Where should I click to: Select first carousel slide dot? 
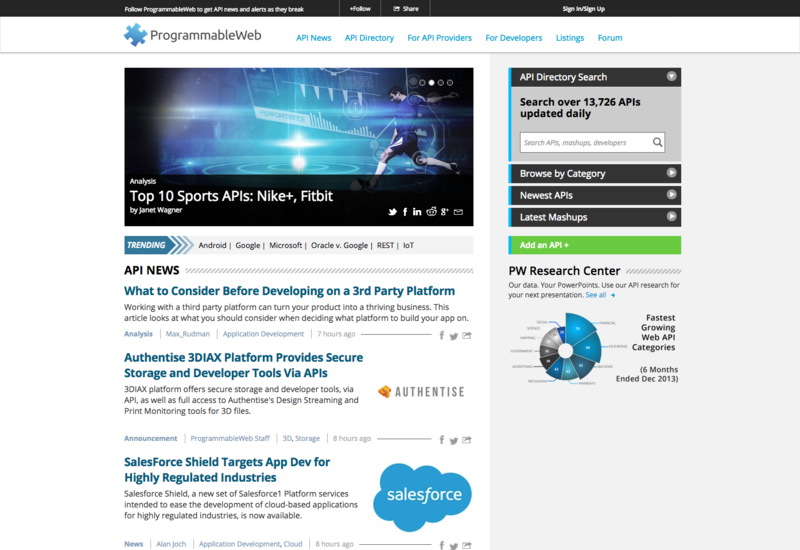pos(422,83)
